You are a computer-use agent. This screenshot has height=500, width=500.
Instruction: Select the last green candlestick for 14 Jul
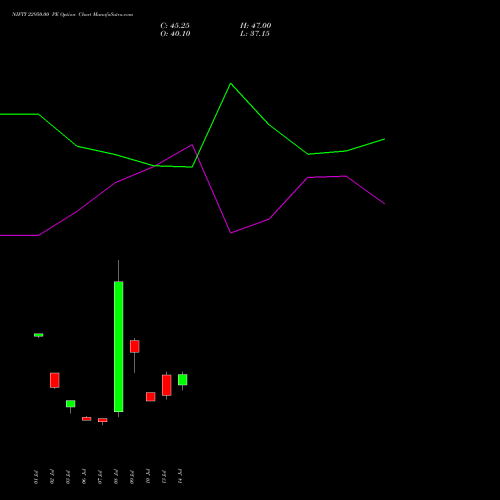coord(183,380)
